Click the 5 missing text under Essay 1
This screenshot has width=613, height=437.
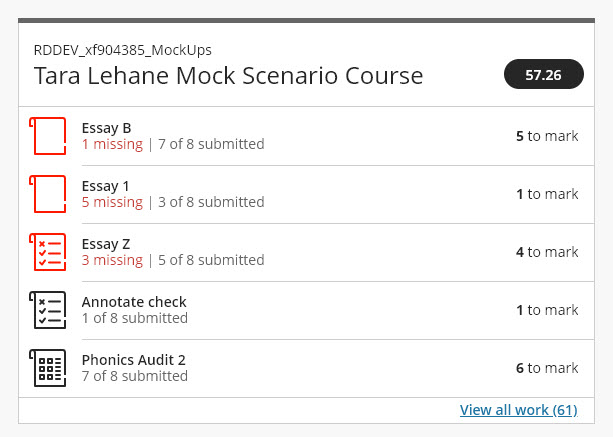tap(112, 202)
